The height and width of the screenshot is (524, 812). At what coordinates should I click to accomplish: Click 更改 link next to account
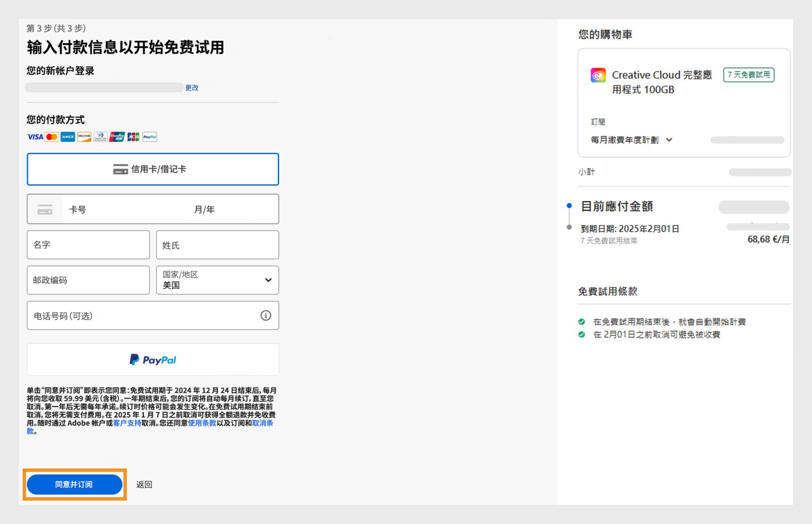192,87
